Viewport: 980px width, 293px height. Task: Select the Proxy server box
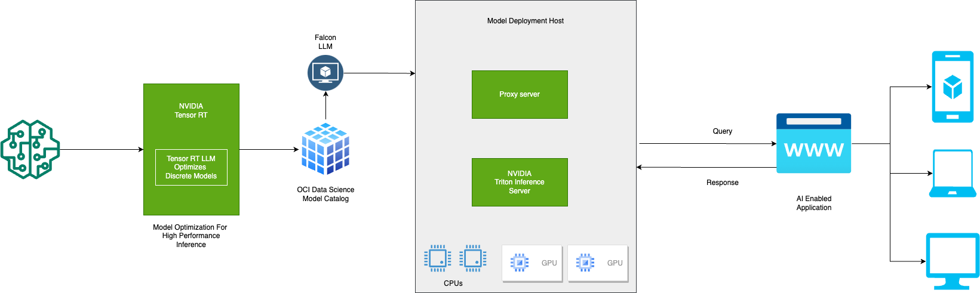coord(520,94)
